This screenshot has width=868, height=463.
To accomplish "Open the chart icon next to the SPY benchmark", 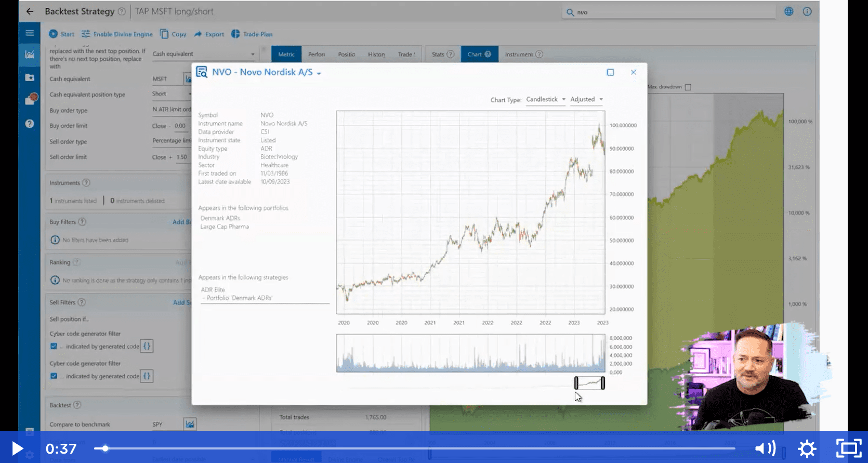I will point(190,424).
